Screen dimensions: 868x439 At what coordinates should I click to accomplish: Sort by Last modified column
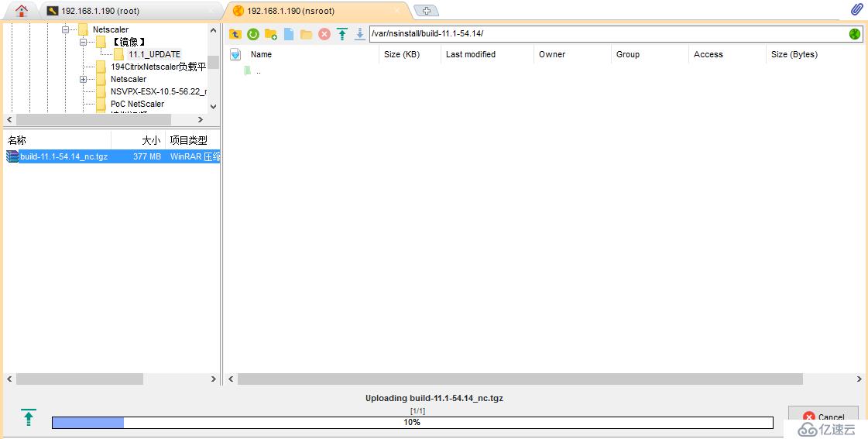coord(471,54)
